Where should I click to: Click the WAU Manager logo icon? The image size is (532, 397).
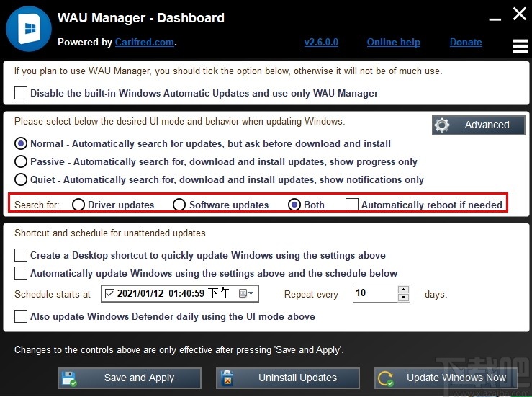click(29, 29)
